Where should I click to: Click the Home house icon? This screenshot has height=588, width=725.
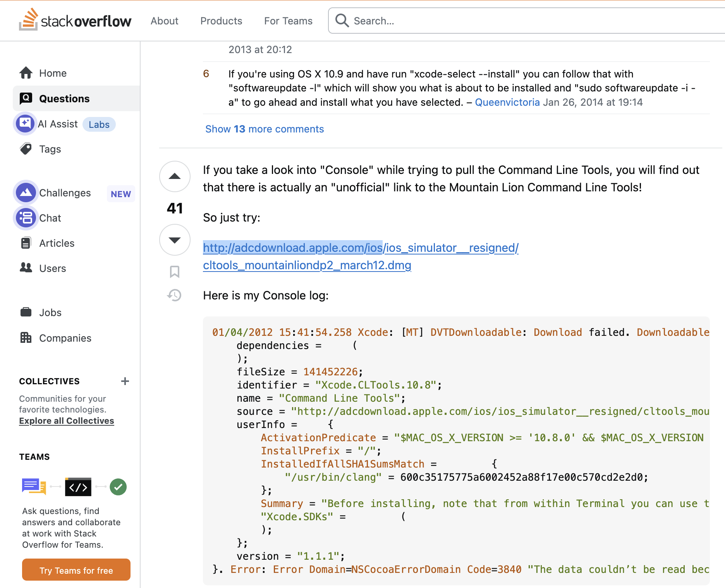tap(26, 73)
